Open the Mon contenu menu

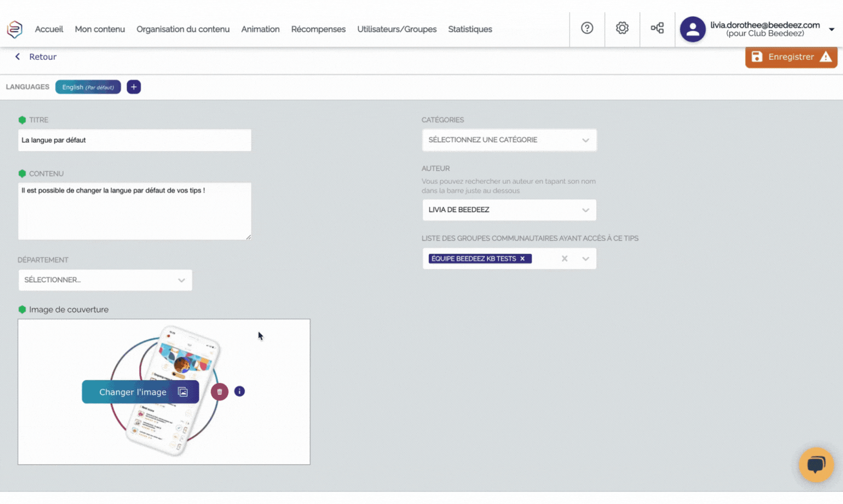tap(100, 29)
